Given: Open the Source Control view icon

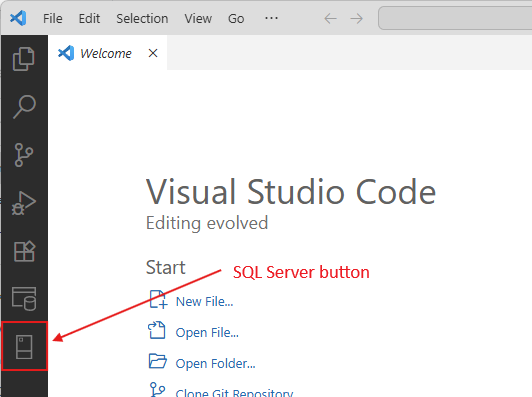Looking at the screenshot, I should [24, 155].
